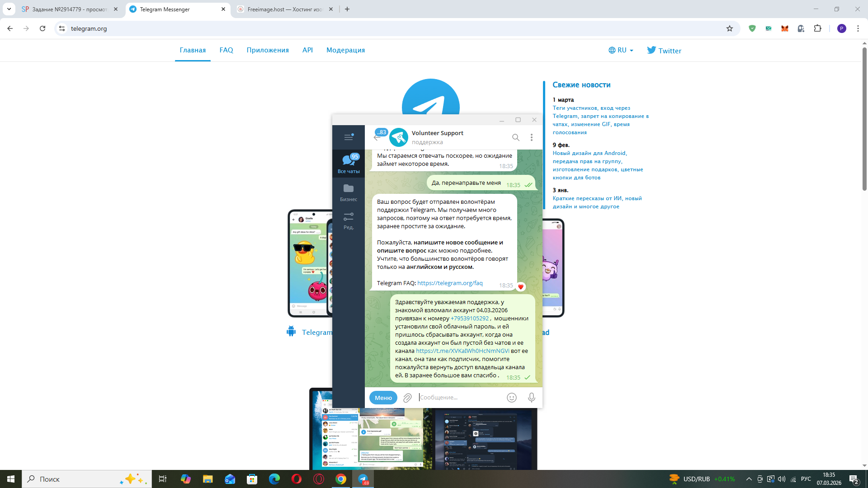Reload the telegram.org page
Image resolution: width=868 pixels, height=488 pixels.
click(x=42, y=28)
